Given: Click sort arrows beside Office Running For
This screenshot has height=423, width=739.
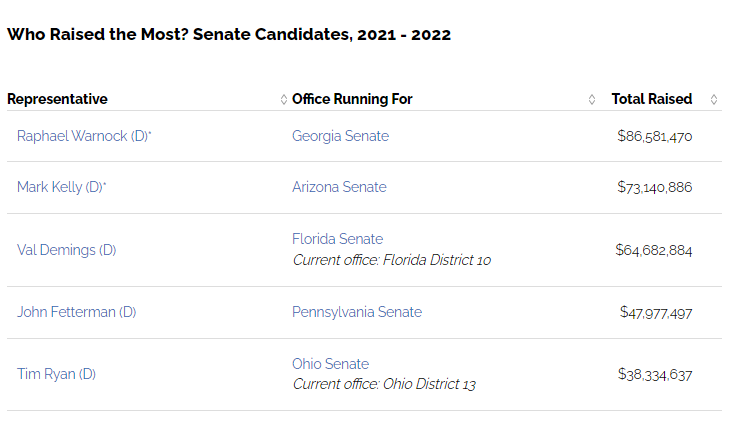Looking at the screenshot, I should tap(591, 99).
